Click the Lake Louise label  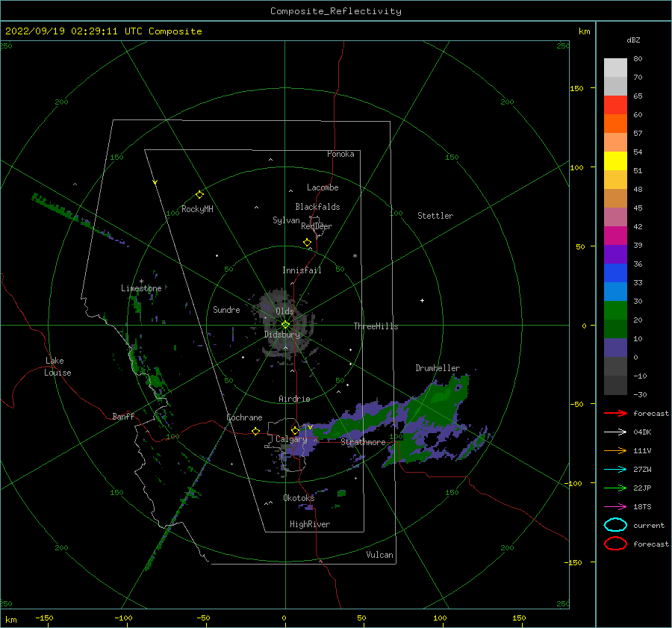[x=57, y=367]
